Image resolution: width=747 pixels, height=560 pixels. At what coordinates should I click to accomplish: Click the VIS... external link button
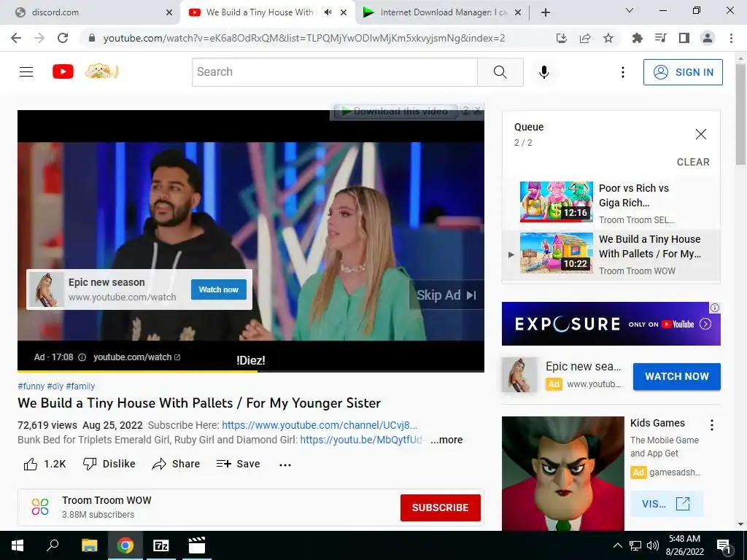pyautogui.click(x=666, y=504)
